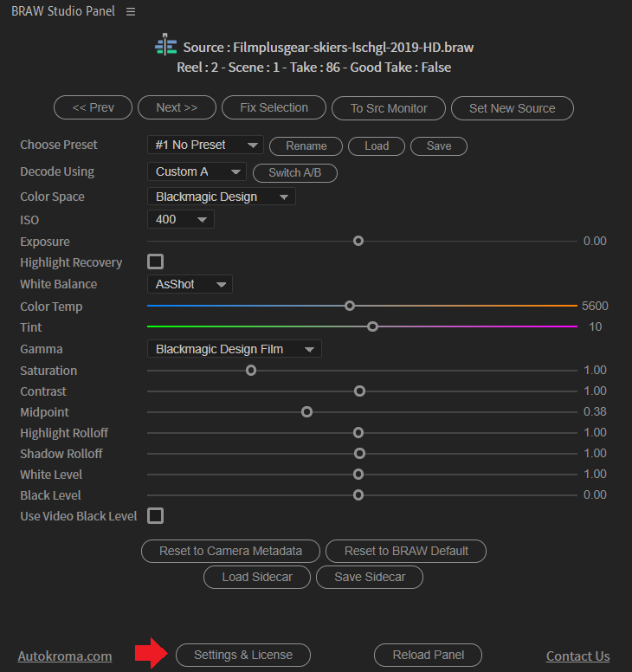
Task: Visit the Autokroma.com link
Action: pyautogui.click(x=65, y=656)
